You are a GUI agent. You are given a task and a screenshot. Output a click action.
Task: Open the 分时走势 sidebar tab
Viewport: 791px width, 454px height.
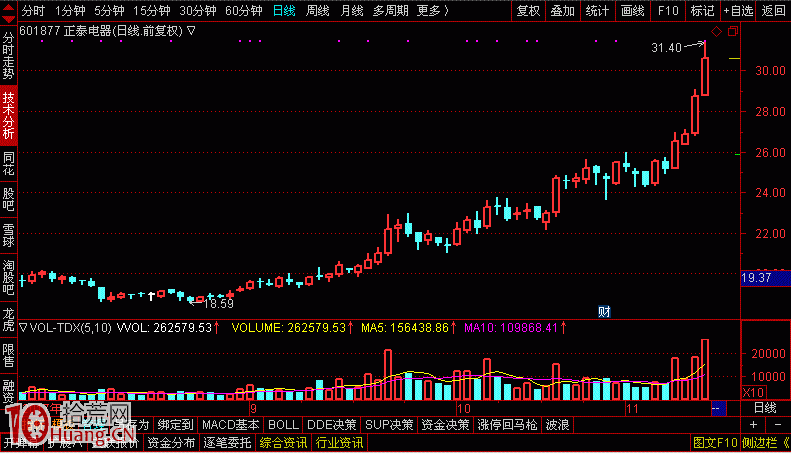[9, 56]
